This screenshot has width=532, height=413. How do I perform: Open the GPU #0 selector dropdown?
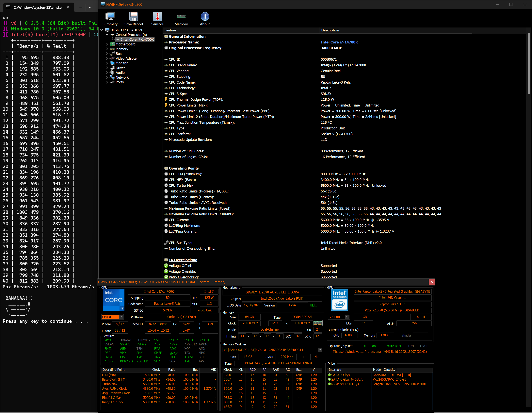pyautogui.click(x=347, y=317)
